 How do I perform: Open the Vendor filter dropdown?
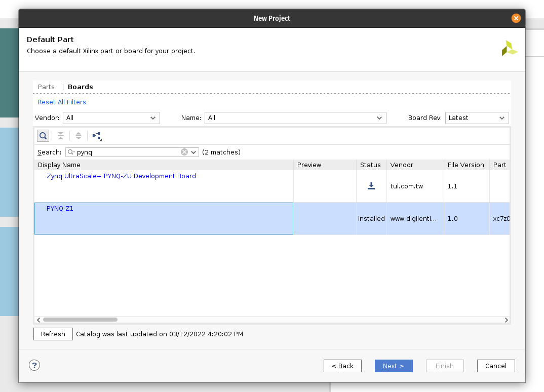click(111, 118)
